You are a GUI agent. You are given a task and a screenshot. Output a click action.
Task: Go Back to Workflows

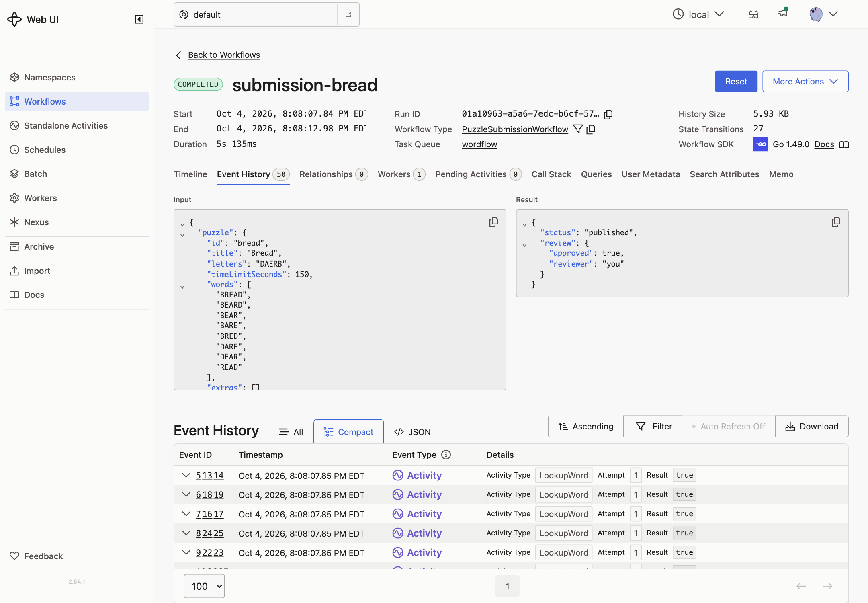[224, 55]
